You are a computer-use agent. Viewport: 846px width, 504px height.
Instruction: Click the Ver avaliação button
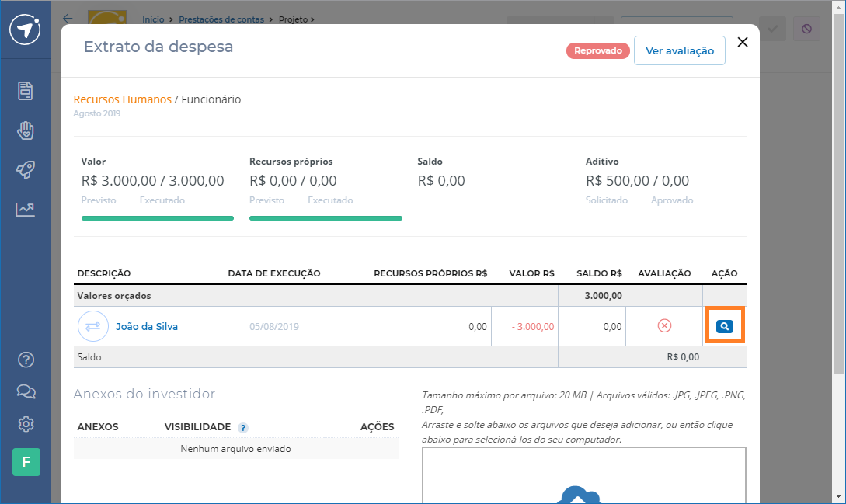679,50
